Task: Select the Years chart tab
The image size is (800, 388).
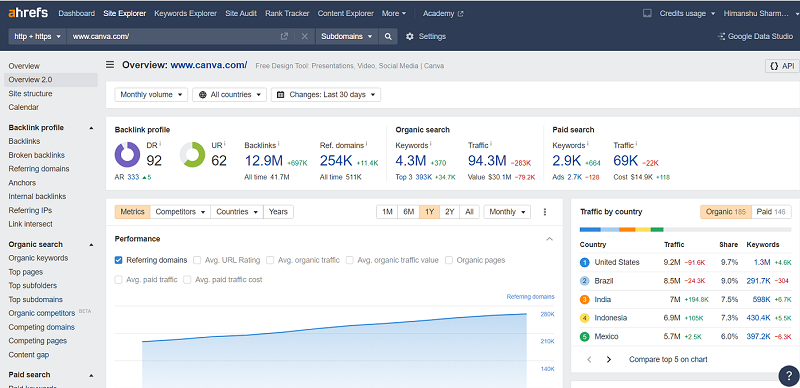Action: click(279, 212)
